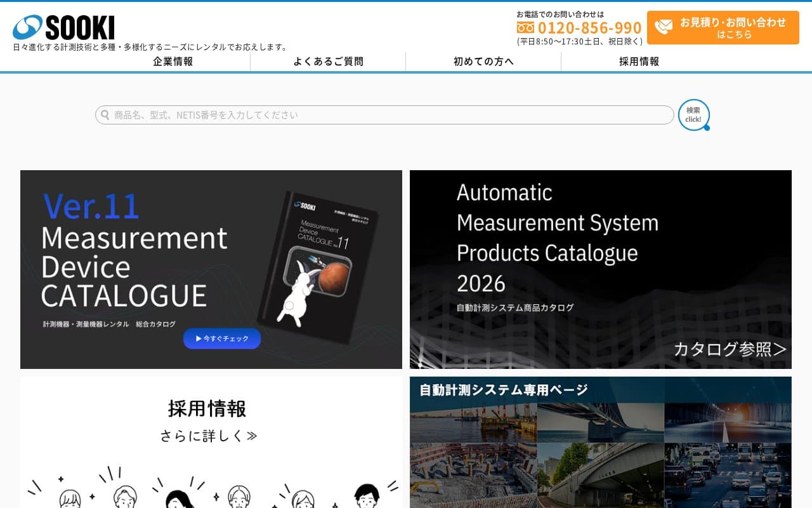Screen dimensions: 812x508
Task: Click the phone handset icon on the inquiry button
Action: [x=664, y=27]
